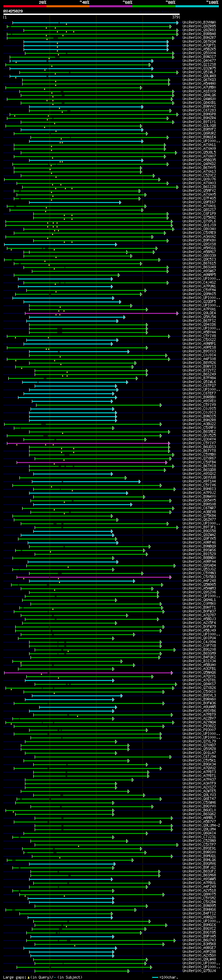Open hit UniRef100_Q9ZR85
The image size is (222, 980).
pos(199,26)
